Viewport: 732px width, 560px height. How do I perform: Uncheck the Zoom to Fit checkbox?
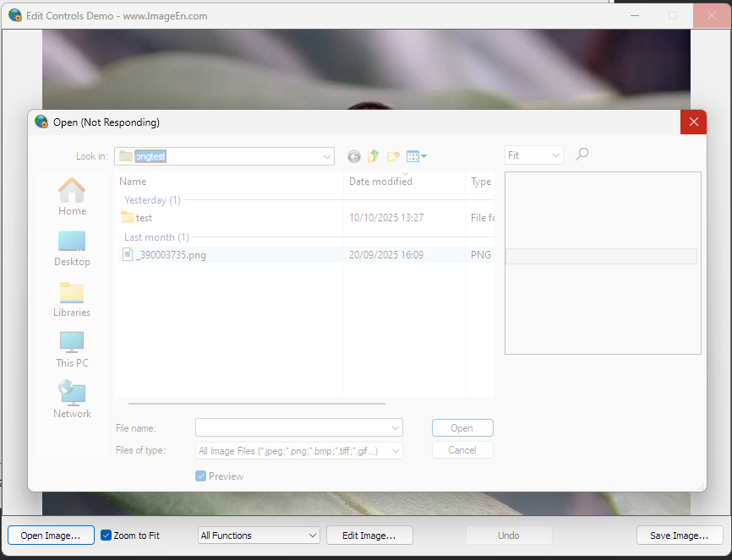click(107, 536)
